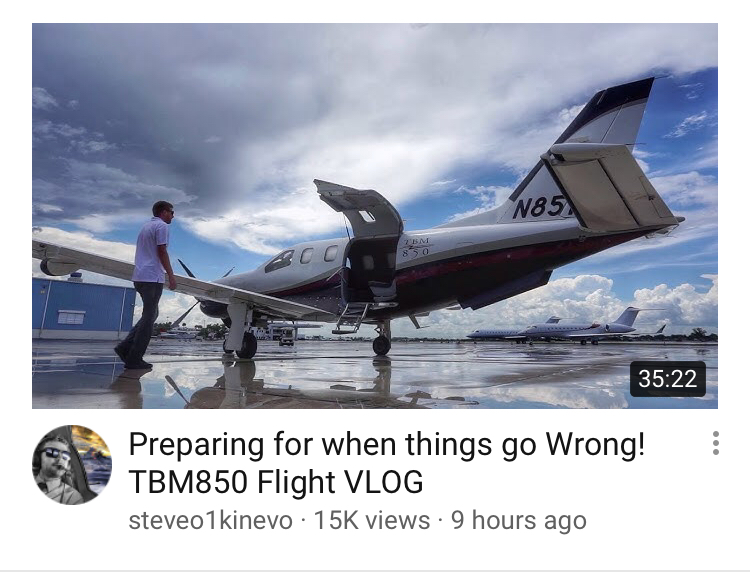Click the steveo1kinevo channel name text
The height and width of the screenshot is (574, 750).
pyautogui.click(x=210, y=520)
